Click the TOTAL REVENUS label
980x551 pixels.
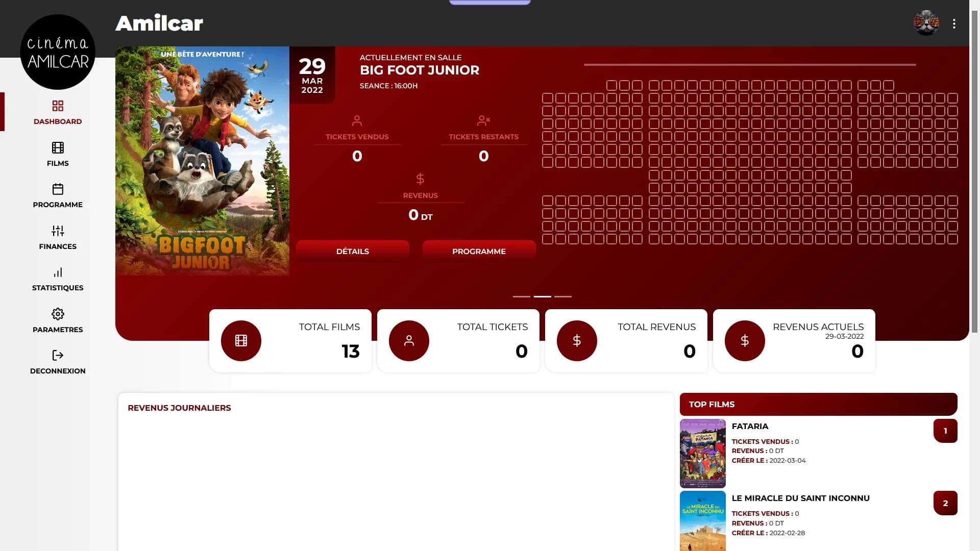[x=656, y=327]
